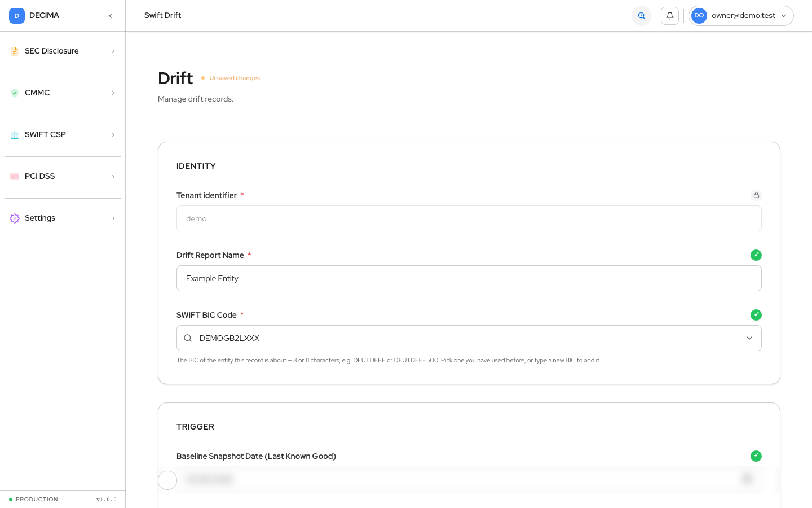Click the IDENTITY section heading
Image resolution: width=812 pixels, height=508 pixels.
pyautogui.click(x=196, y=166)
